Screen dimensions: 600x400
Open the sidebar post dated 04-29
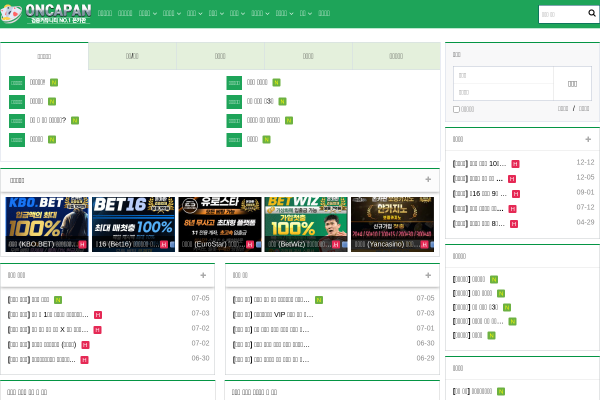(x=479, y=224)
